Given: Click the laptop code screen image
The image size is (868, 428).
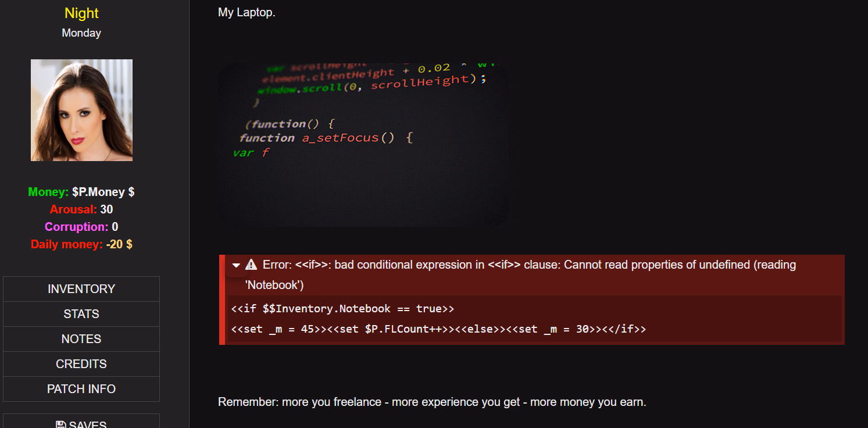Looking at the screenshot, I should pyautogui.click(x=363, y=145).
